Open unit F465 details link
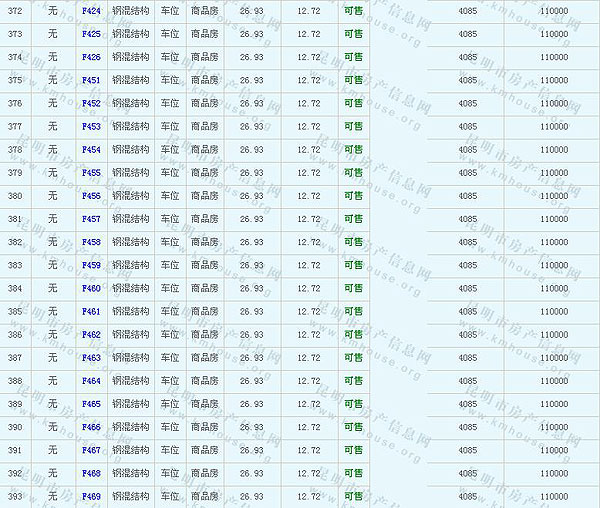The image size is (600, 508). (91, 404)
